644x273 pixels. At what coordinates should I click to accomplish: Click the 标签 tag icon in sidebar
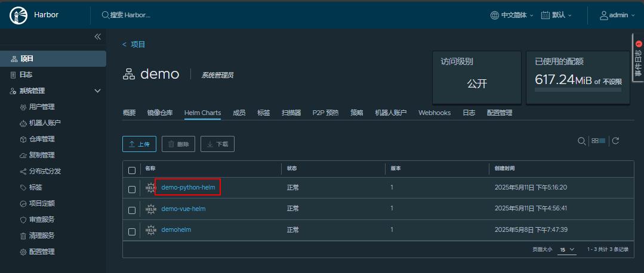[23, 188]
